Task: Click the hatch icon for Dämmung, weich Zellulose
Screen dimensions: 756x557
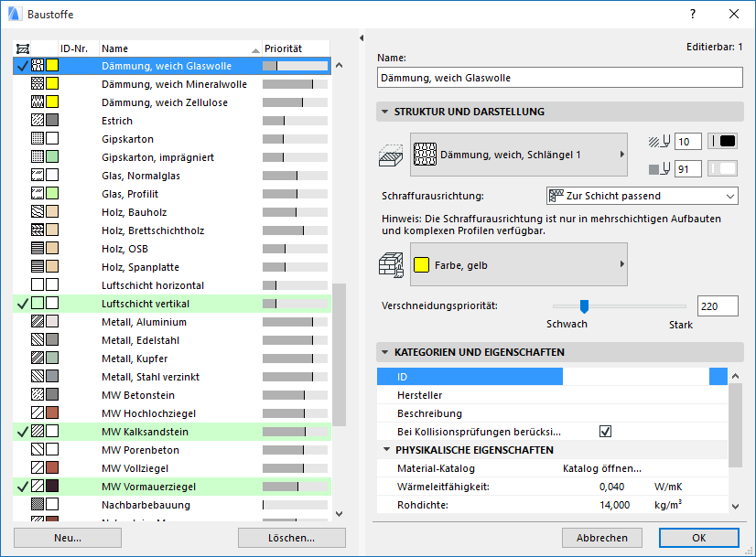Action: pyautogui.click(x=38, y=102)
